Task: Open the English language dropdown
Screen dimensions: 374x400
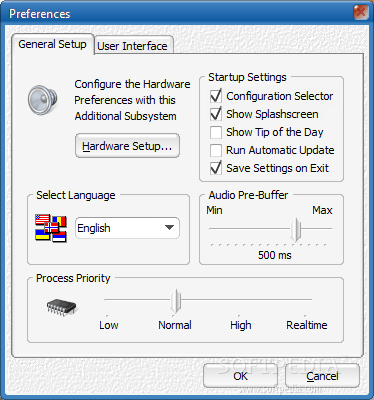Action: 127,228
